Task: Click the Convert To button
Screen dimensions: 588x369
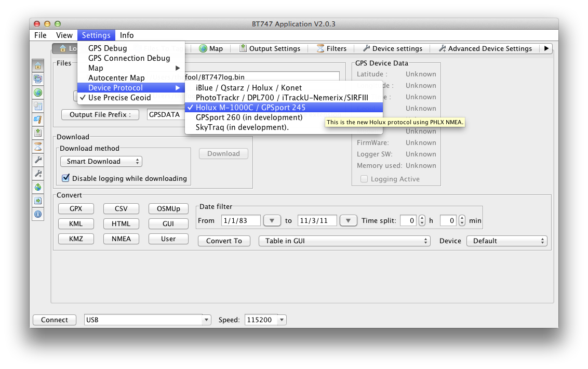Action: (224, 241)
